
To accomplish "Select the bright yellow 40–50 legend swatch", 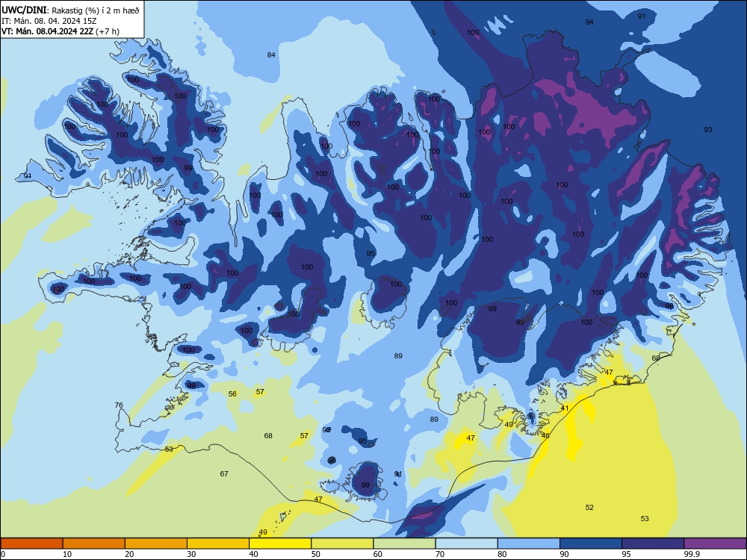I will [280, 544].
